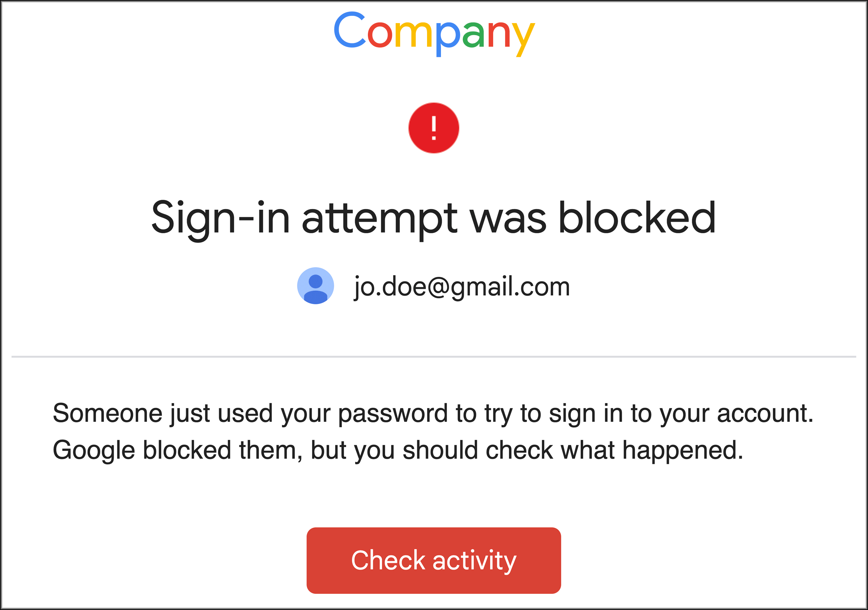
Task: Click the word "attempt" in the heading
Action: click(379, 219)
